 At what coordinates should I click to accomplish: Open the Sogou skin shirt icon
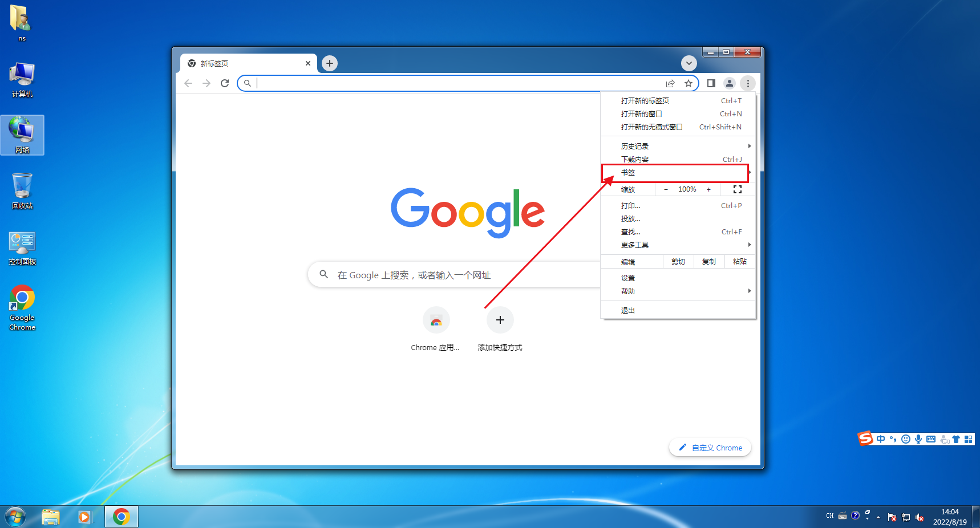tap(956, 439)
